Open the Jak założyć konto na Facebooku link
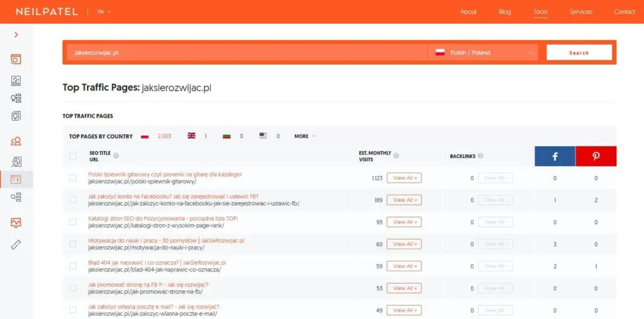Screen dimensions: 644x319 (x=174, y=197)
